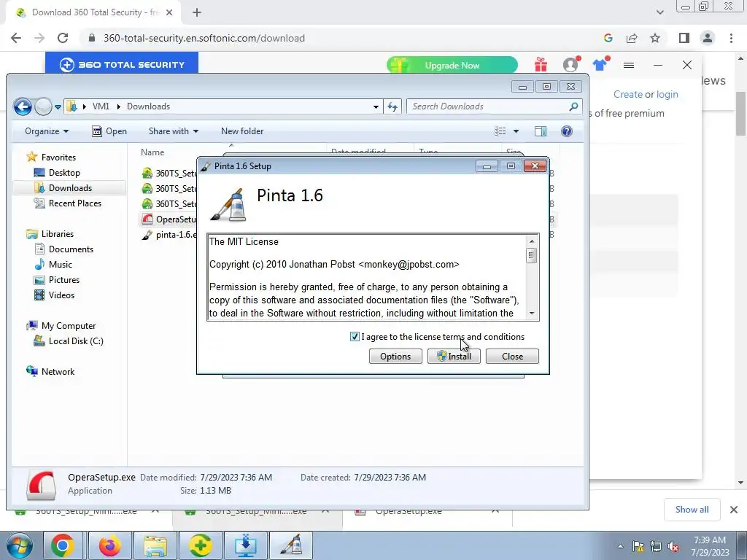
Task: Click Open in Explorer toolbar
Action: pyautogui.click(x=109, y=131)
